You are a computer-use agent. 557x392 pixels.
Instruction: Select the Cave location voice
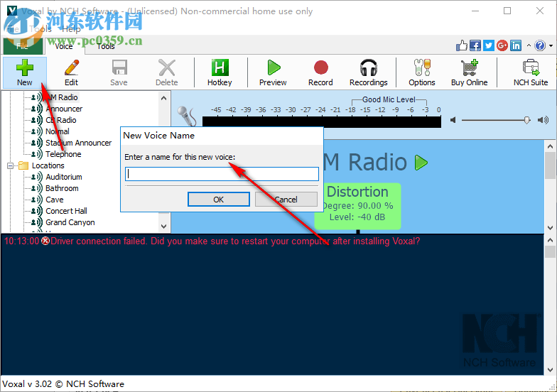coord(54,200)
